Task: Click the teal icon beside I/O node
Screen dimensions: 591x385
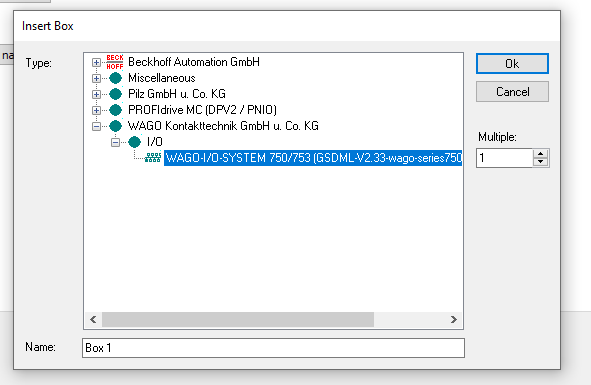Action: point(134,142)
